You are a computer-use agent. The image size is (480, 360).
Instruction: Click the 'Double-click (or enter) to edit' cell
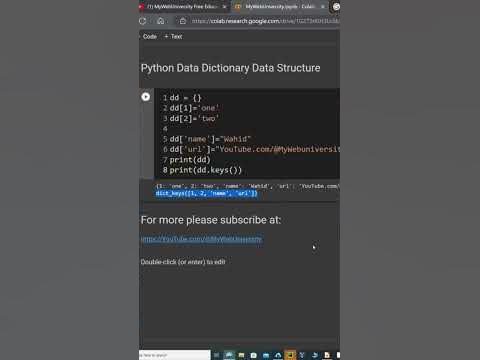[x=183, y=262]
